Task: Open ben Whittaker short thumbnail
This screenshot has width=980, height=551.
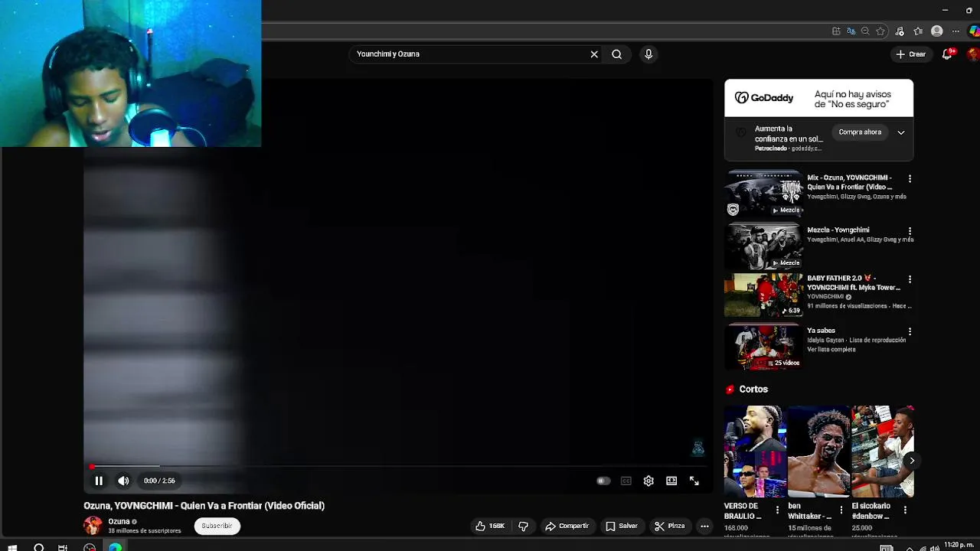Action: tap(818, 452)
